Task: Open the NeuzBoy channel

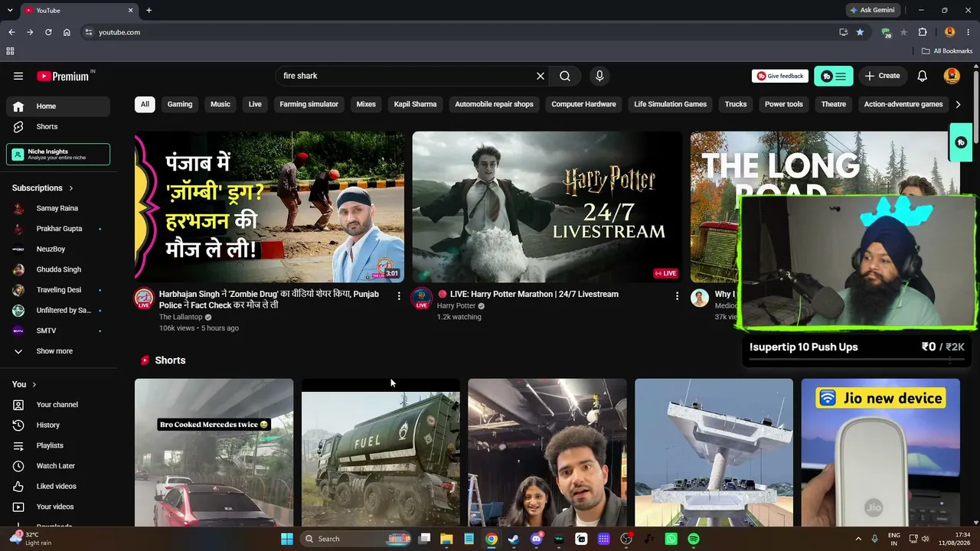Action: click(58, 249)
